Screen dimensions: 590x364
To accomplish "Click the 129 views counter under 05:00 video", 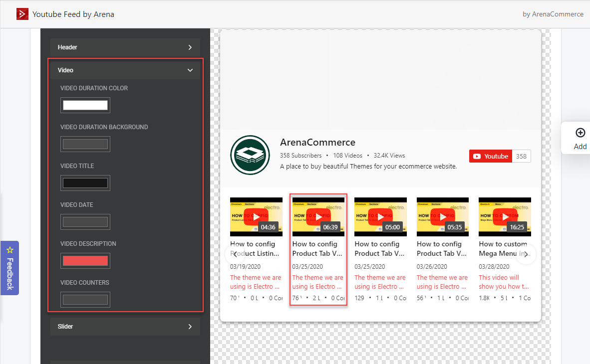I will pyautogui.click(x=359, y=298).
